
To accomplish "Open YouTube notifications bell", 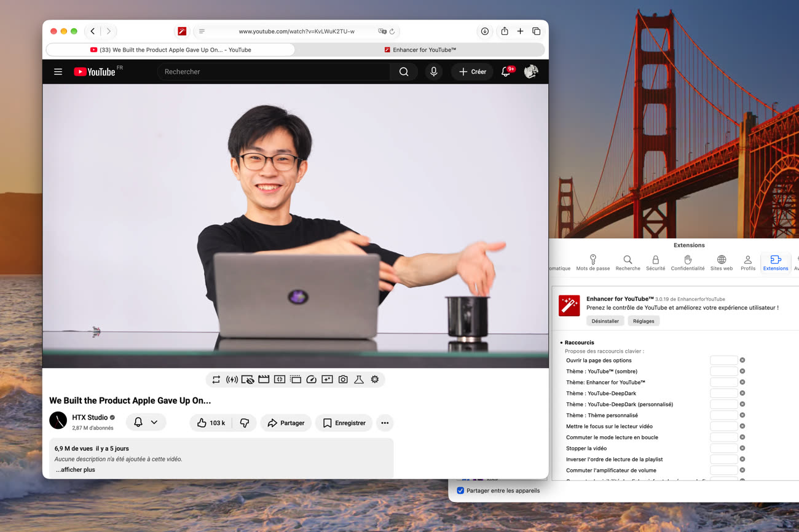I will coord(506,72).
